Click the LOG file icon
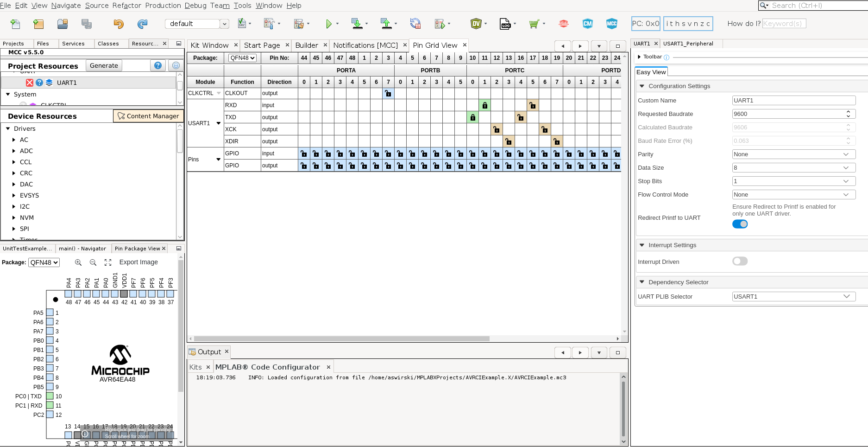The height and width of the screenshot is (447, 868). tap(505, 24)
